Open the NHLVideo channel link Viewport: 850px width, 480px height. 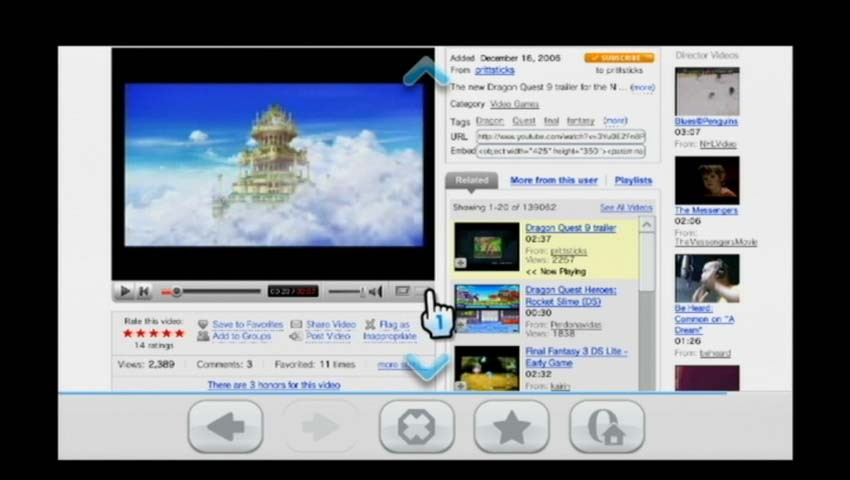tap(718, 144)
